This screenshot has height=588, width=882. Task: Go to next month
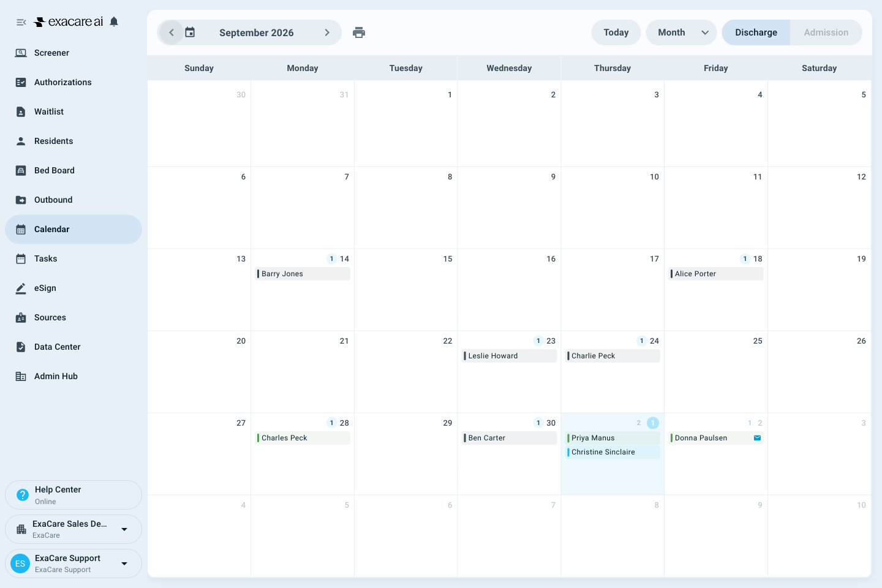click(327, 32)
